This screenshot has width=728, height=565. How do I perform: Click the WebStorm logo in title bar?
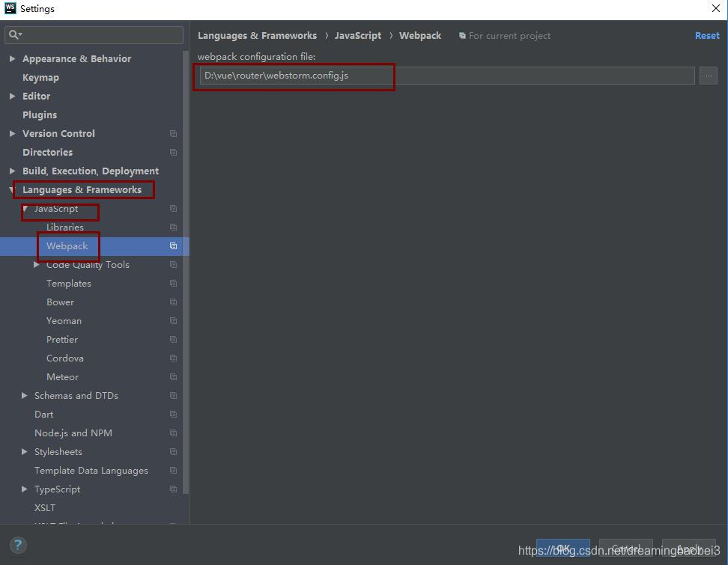10,8
